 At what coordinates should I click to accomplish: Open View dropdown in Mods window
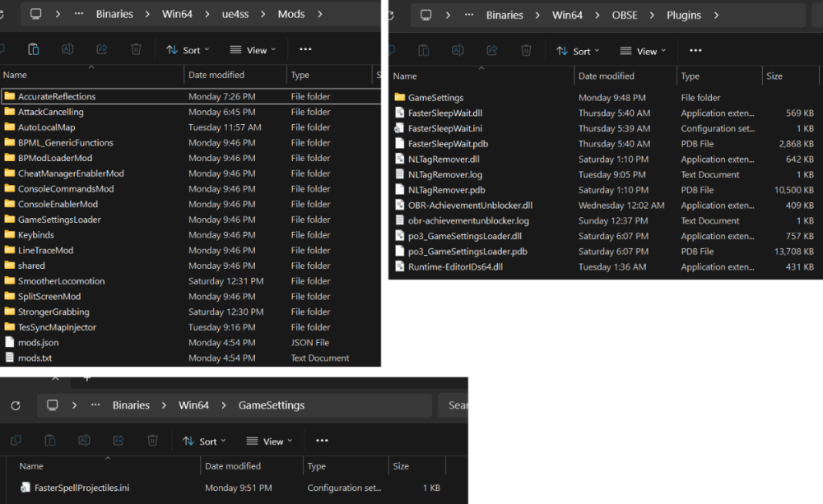(x=253, y=50)
